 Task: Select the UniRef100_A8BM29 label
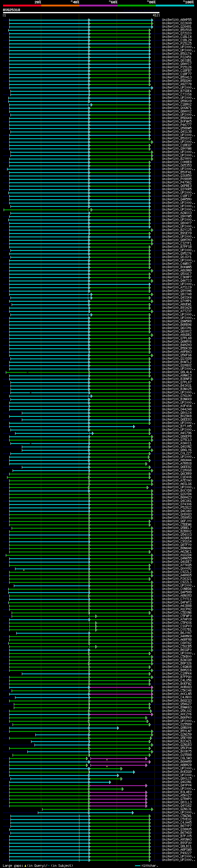click(177, 765)
